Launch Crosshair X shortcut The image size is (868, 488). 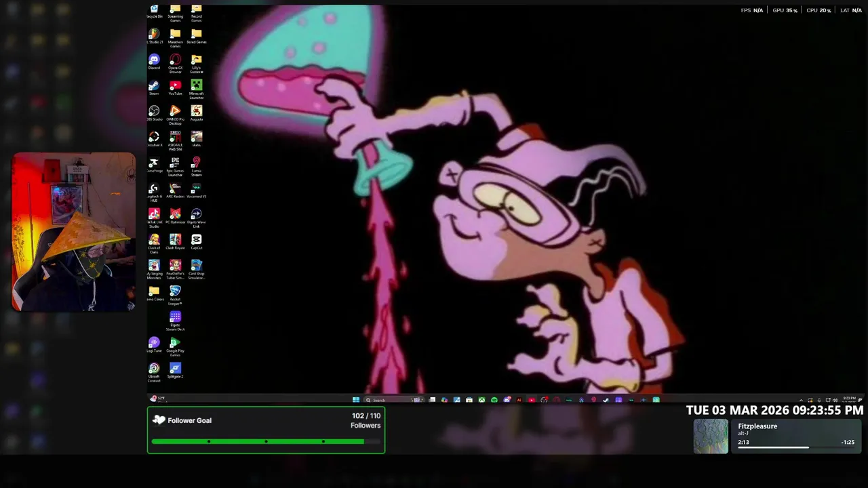[154, 139]
